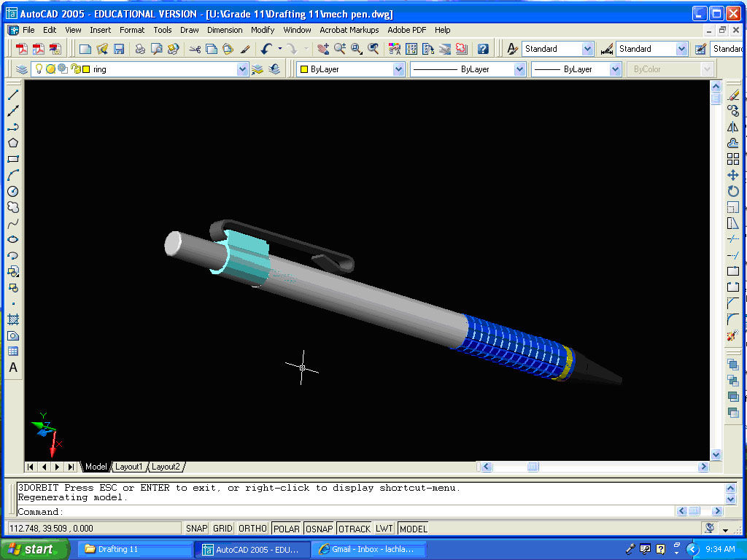This screenshot has width=747, height=560.
Task: Toggle SNAP mode in status bar
Action: coord(196,529)
